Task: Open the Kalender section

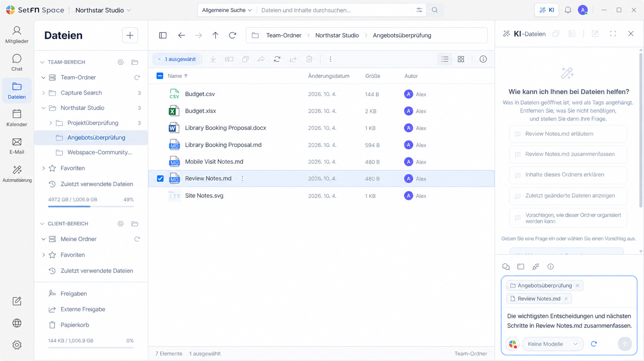Action: (x=17, y=118)
